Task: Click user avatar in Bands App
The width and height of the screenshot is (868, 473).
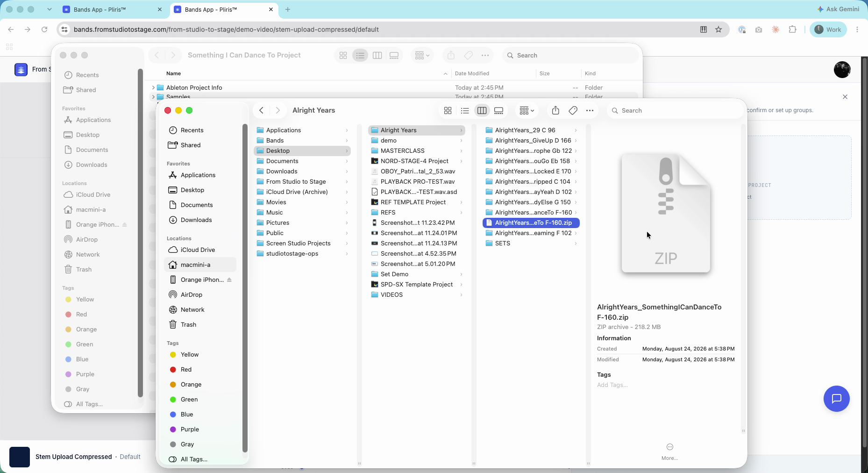Action: (x=842, y=70)
